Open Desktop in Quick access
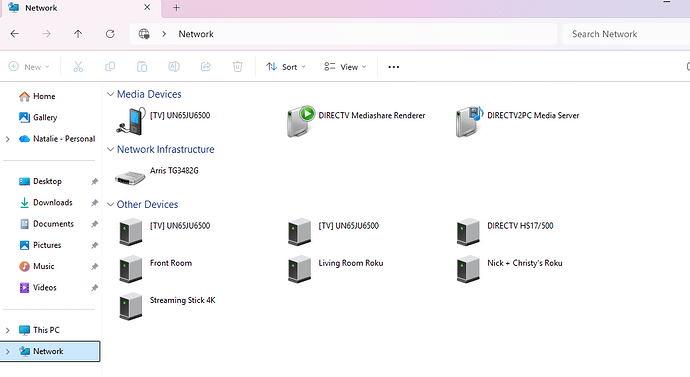Screen dimensions: 690x377 pyautogui.click(x=40, y=181)
